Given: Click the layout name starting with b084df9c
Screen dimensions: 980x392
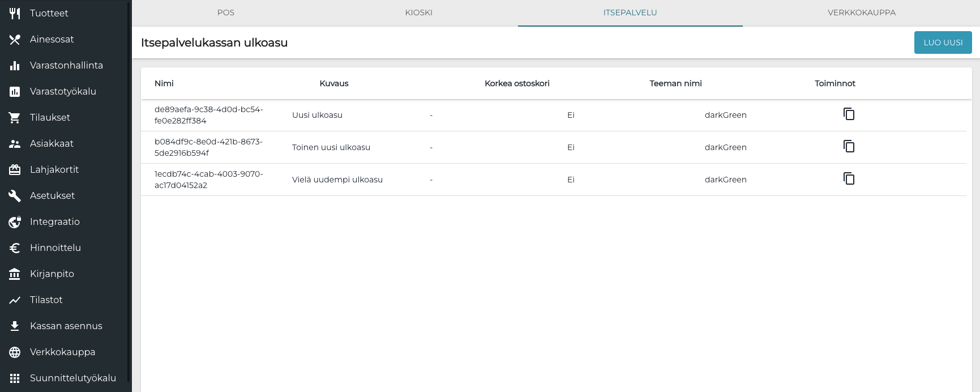Looking at the screenshot, I should tap(209, 147).
